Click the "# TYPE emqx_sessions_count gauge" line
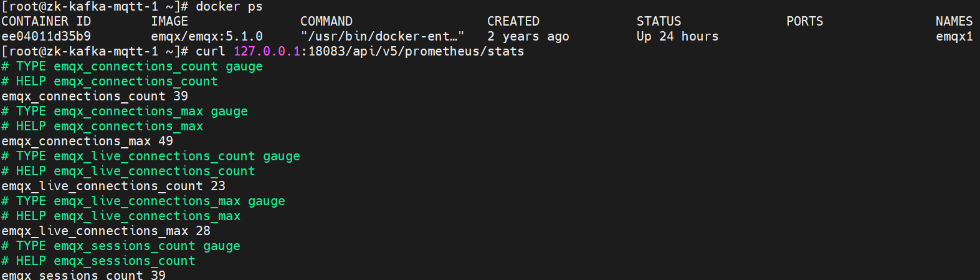The height and width of the screenshot is (280, 980). pyautogui.click(x=121, y=246)
